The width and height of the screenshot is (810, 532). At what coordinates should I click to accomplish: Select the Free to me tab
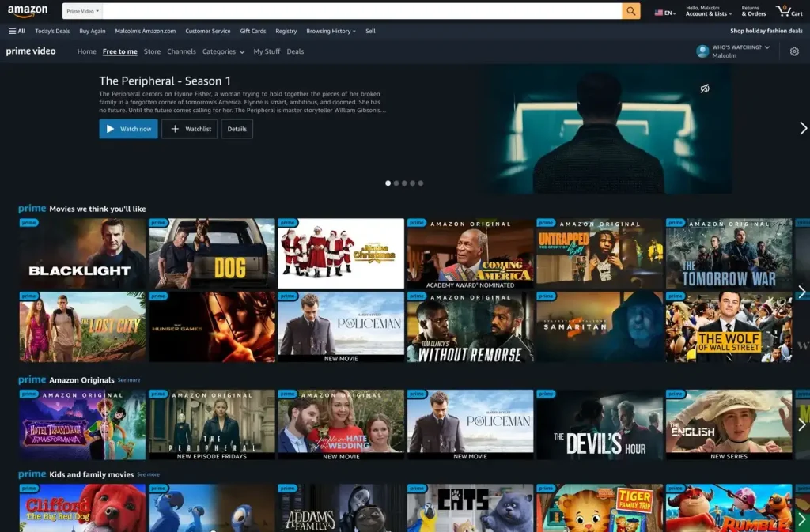point(120,51)
